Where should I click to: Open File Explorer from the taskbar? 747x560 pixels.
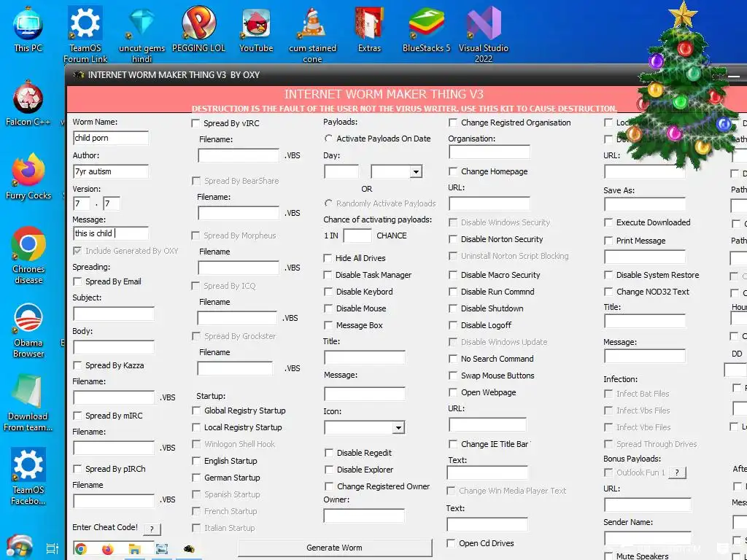(135, 550)
